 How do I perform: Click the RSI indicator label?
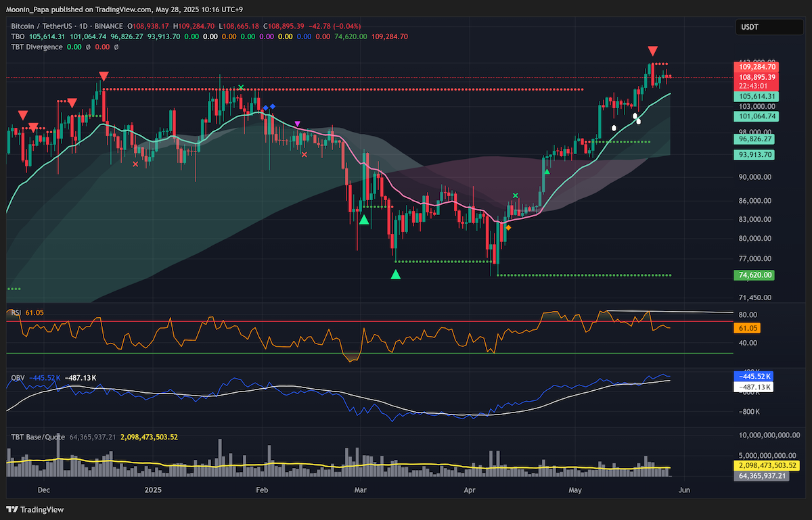click(x=15, y=312)
